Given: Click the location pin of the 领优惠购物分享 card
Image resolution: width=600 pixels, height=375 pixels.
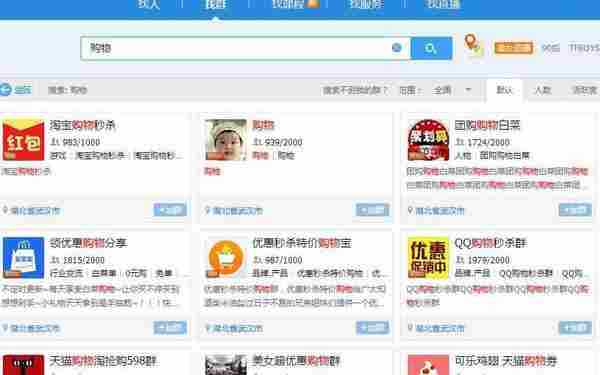Looking at the screenshot, I should (x=5, y=328).
